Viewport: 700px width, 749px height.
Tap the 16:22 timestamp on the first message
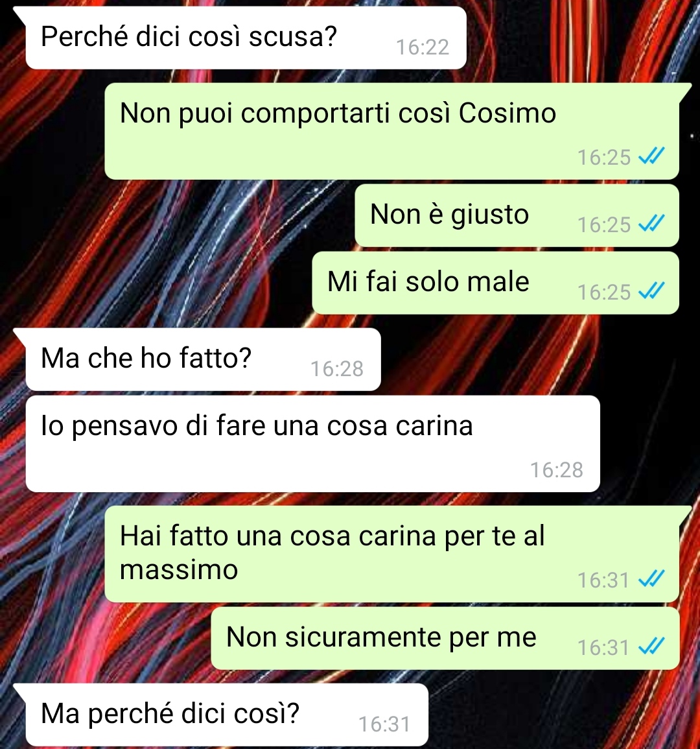tap(423, 47)
